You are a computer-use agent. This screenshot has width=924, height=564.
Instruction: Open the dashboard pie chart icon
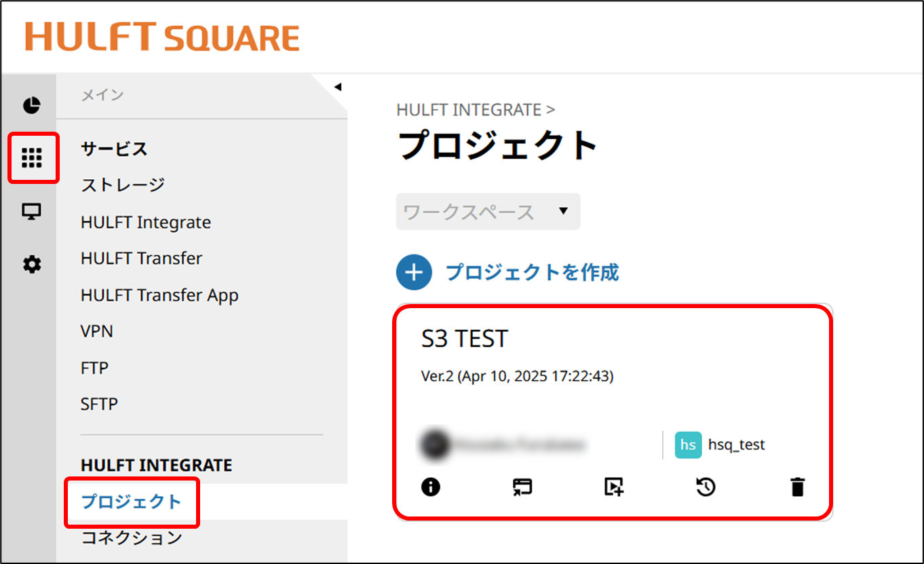point(32,106)
